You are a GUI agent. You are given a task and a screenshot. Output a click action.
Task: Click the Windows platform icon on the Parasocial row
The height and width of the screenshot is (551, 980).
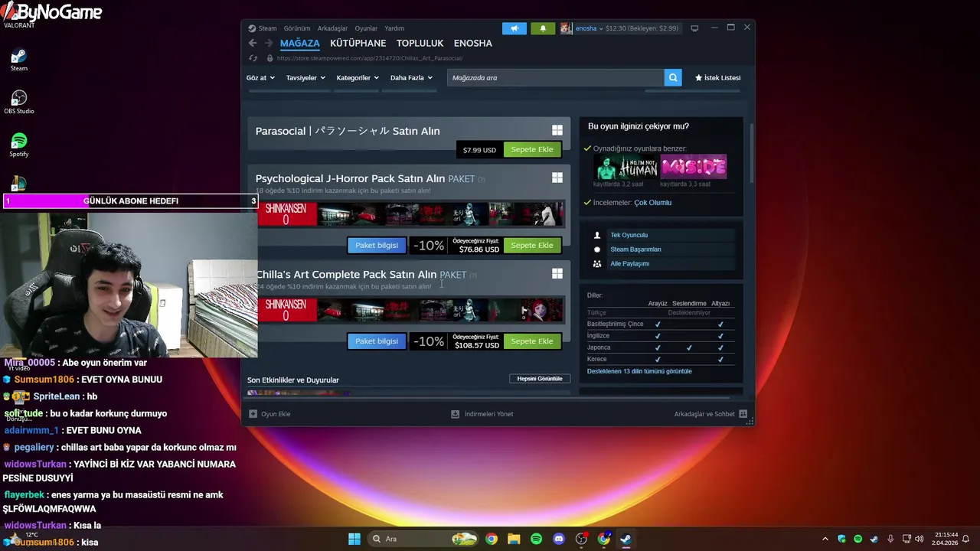point(557,131)
